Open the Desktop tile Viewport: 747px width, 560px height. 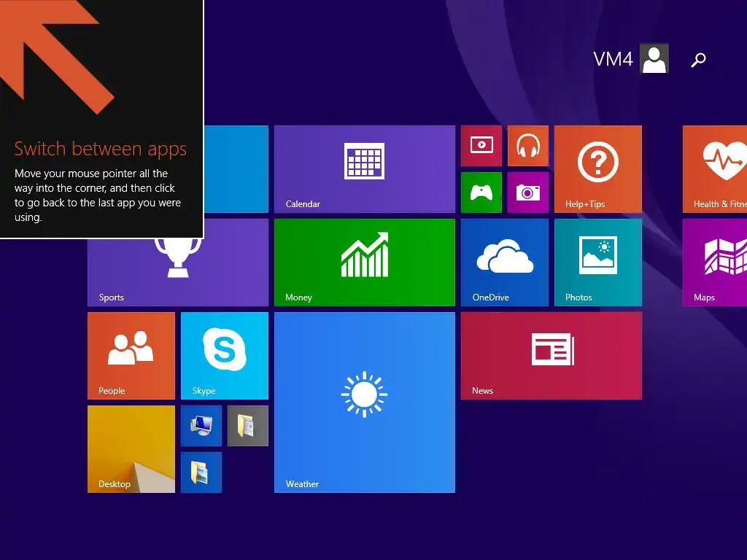coord(131,449)
